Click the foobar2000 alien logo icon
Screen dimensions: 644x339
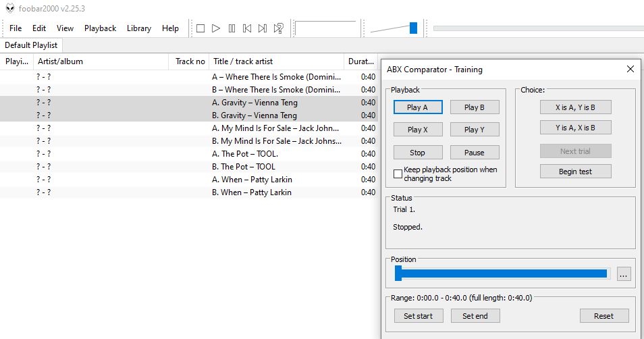click(x=10, y=8)
